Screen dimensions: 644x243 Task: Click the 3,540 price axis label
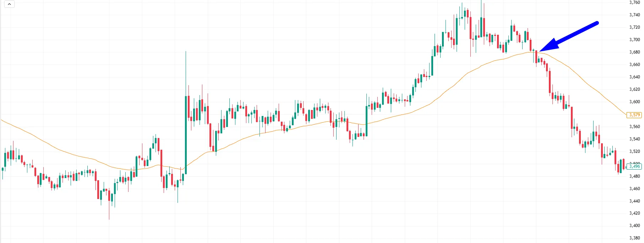[x=634, y=139]
